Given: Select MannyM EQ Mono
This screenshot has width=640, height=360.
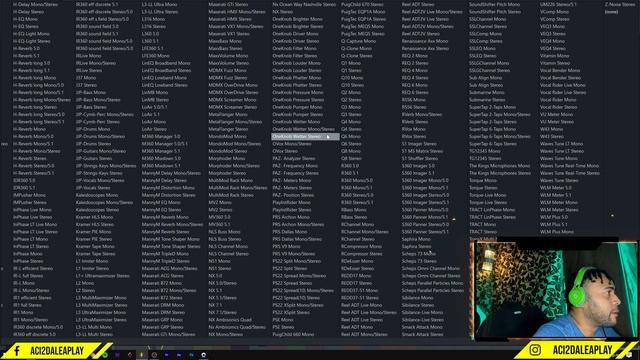Looking at the screenshot, I should [x=161, y=202].
